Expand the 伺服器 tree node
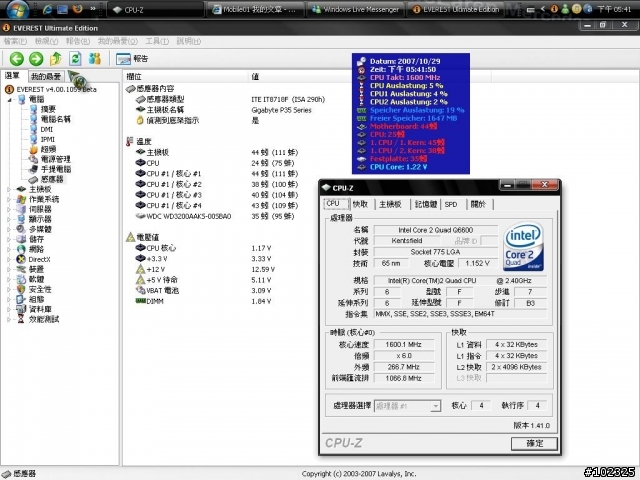The height and width of the screenshot is (480, 640). [x=9, y=209]
